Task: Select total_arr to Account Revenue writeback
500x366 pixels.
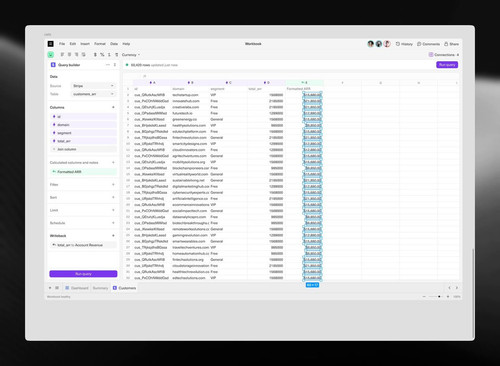Action: click(x=83, y=245)
